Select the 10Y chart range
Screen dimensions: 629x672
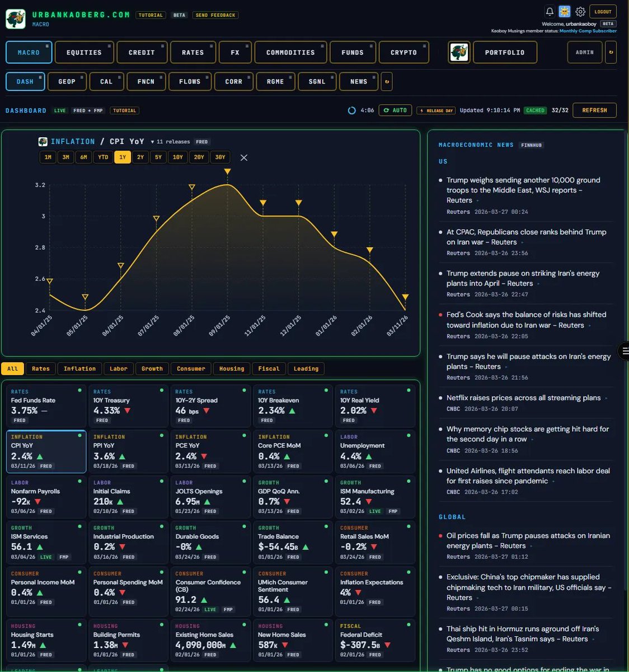click(x=178, y=157)
